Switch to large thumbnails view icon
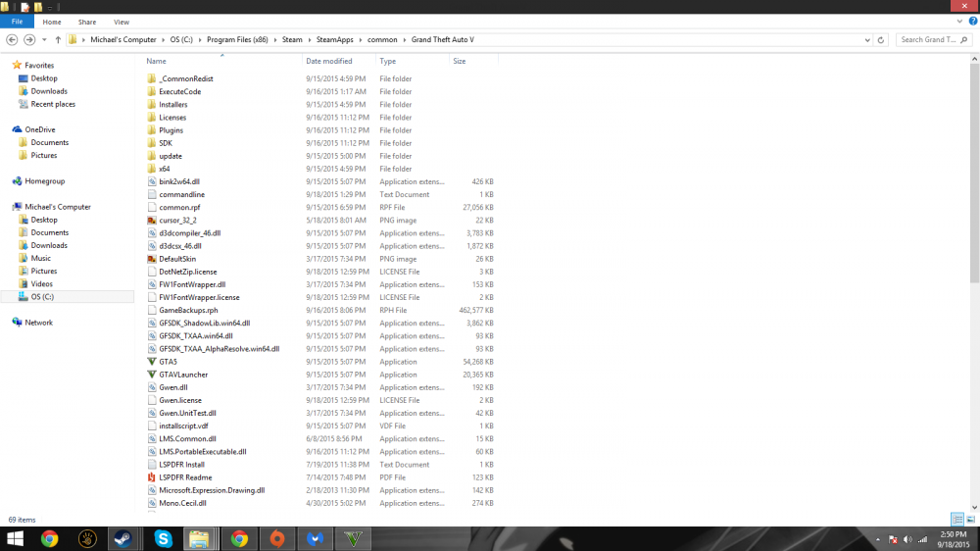The image size is (980, 551). tap(970, 519)
